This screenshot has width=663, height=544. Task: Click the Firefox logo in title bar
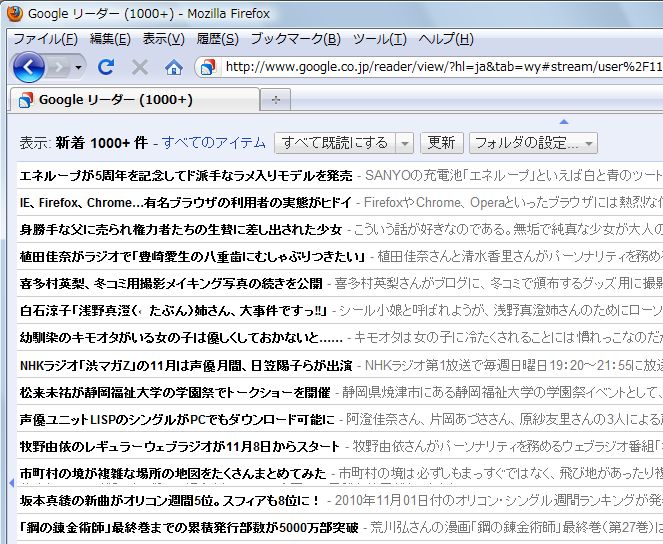pyautogui.click(x=15, y=14)
